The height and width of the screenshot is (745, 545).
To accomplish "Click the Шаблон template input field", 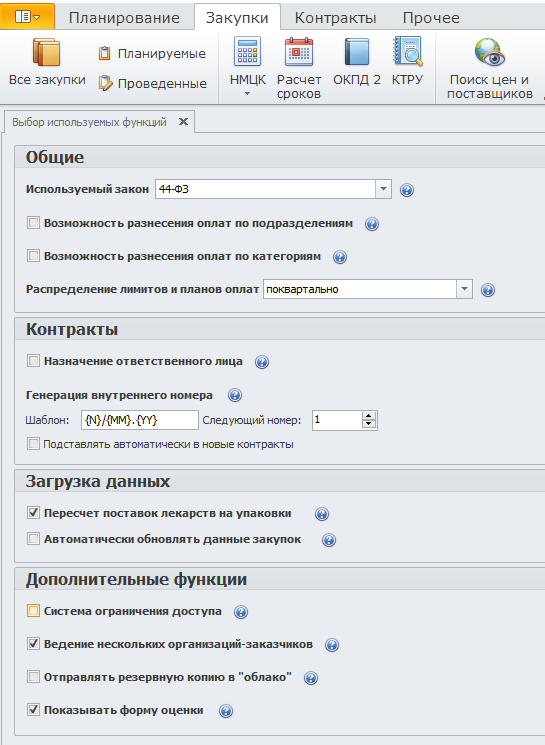I will click(140, 420).
